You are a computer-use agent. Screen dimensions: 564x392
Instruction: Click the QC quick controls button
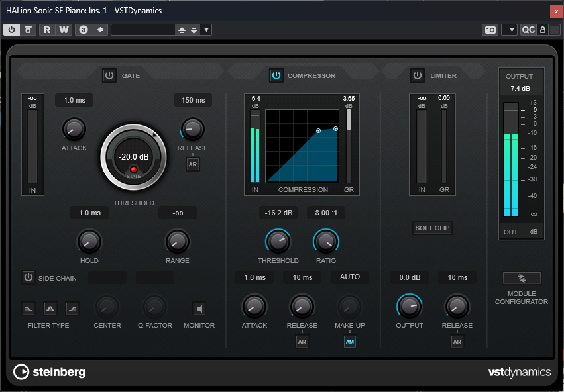coord(528,30)
